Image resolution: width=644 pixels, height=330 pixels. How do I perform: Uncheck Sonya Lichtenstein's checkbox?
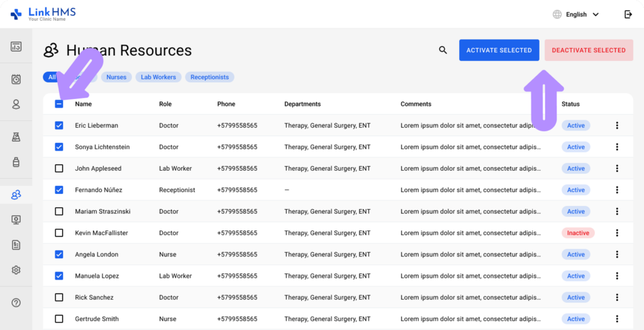click(x=59, y=147)
